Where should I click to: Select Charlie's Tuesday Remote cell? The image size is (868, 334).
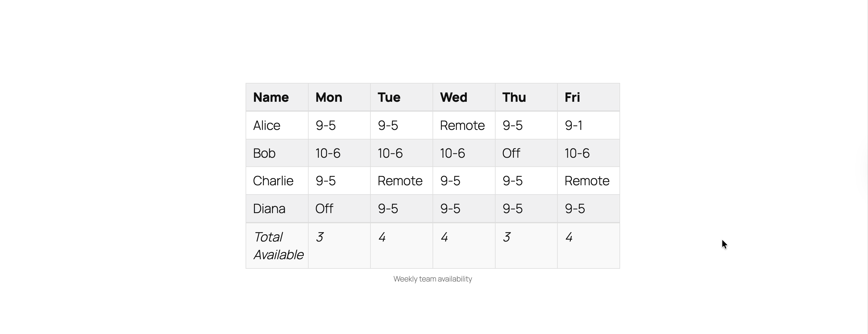click(402, 181)
